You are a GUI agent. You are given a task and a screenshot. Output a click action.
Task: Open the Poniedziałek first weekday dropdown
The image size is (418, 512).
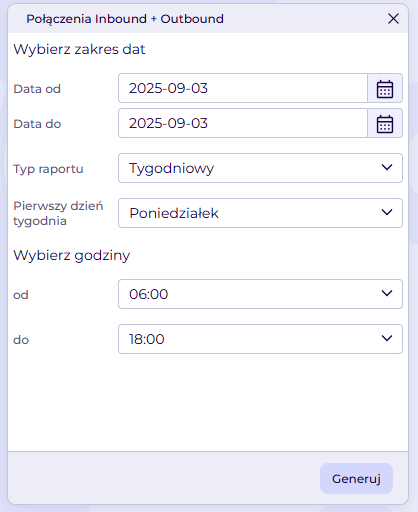pyautogui.click(x=260, y=213)
